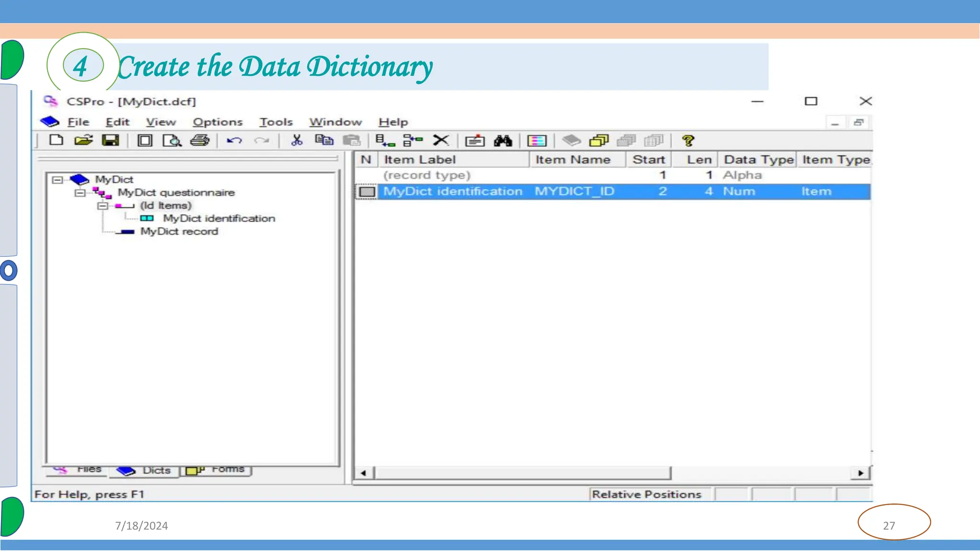Click the Item Name column header

(578, 160)
